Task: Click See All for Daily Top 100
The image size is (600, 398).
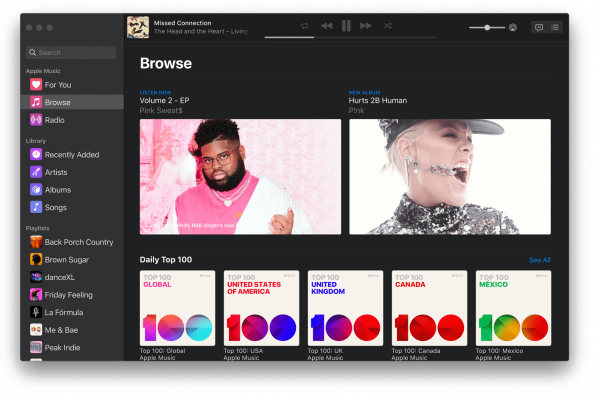Action: (x=540, y=260)
